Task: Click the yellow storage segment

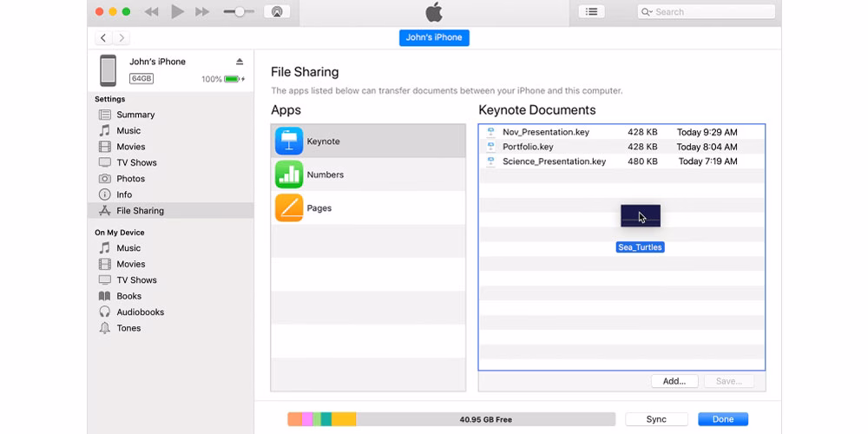Action: pyautogui.click(x=344, y=419)
